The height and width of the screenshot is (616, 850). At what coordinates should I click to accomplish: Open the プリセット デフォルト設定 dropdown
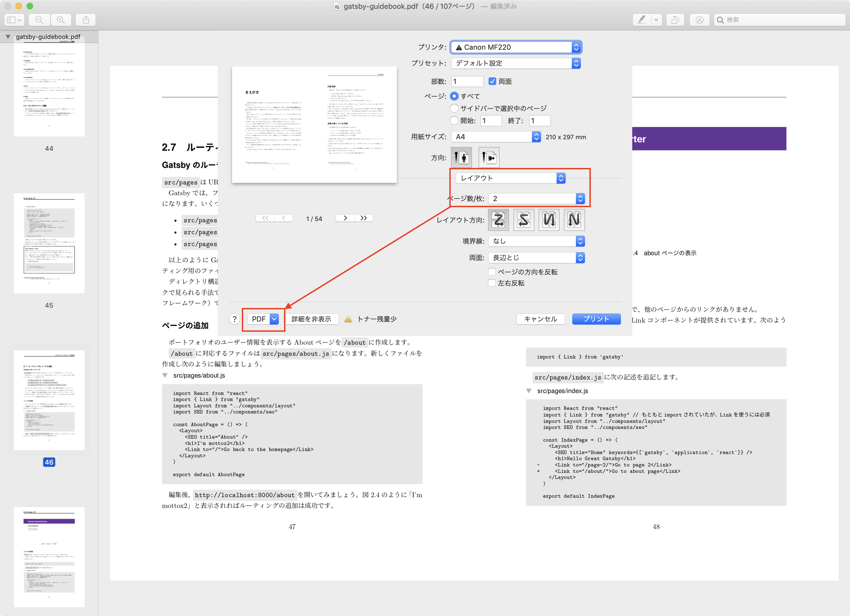[516, 63]
